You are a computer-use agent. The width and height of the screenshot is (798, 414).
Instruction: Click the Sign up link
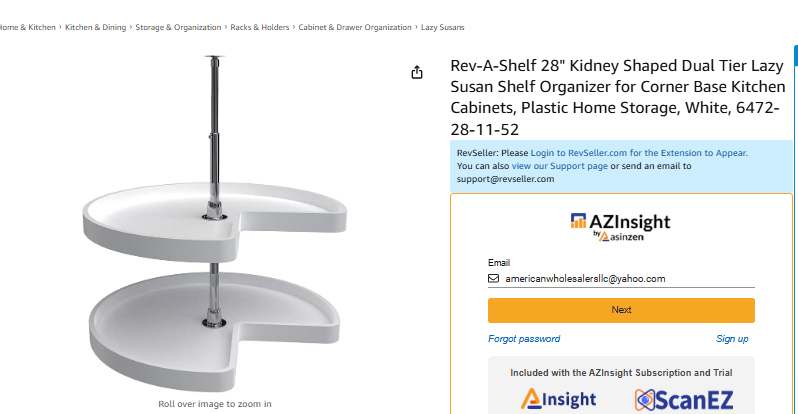[732, 339]
